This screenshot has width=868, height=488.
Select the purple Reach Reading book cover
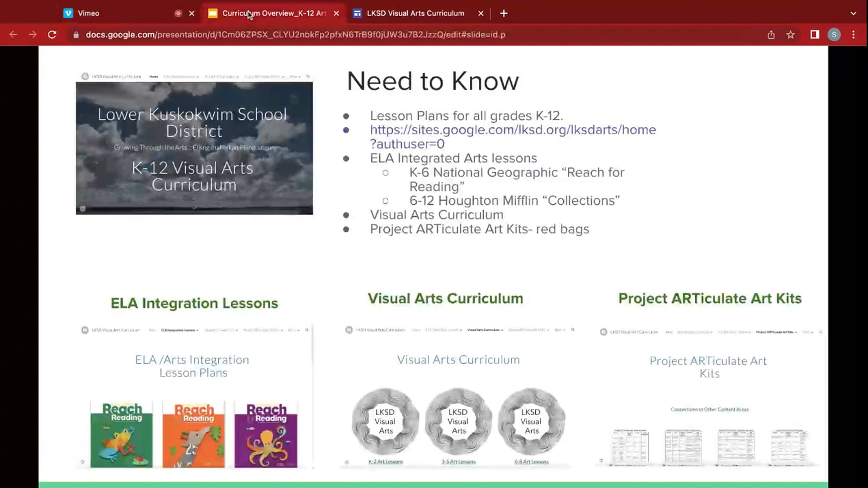tap(266, 434)
